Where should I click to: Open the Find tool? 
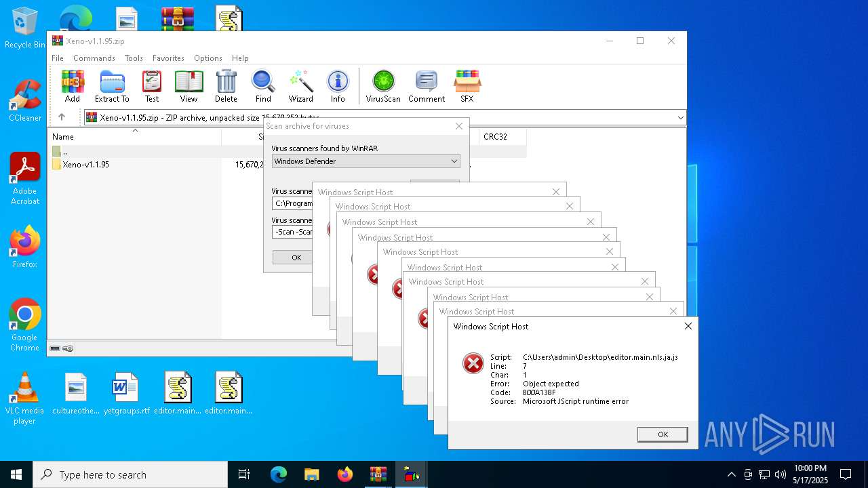[263, 86]
